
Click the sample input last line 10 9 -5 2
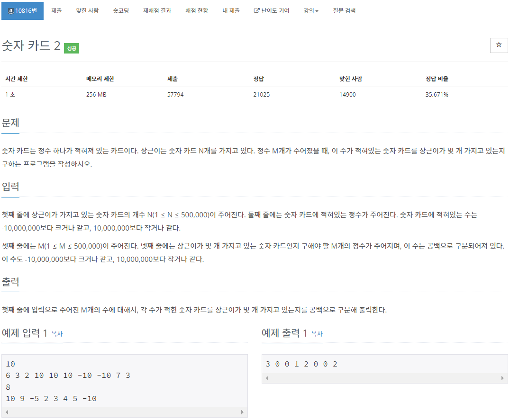(x=51, y=399)
